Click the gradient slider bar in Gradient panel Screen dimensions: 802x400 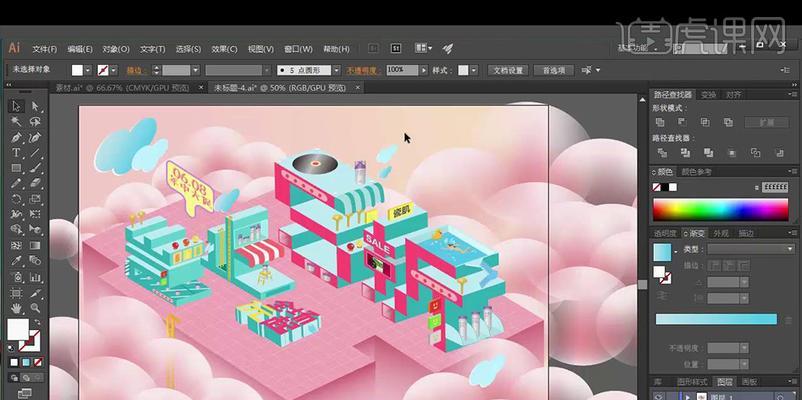click(716, 319)
